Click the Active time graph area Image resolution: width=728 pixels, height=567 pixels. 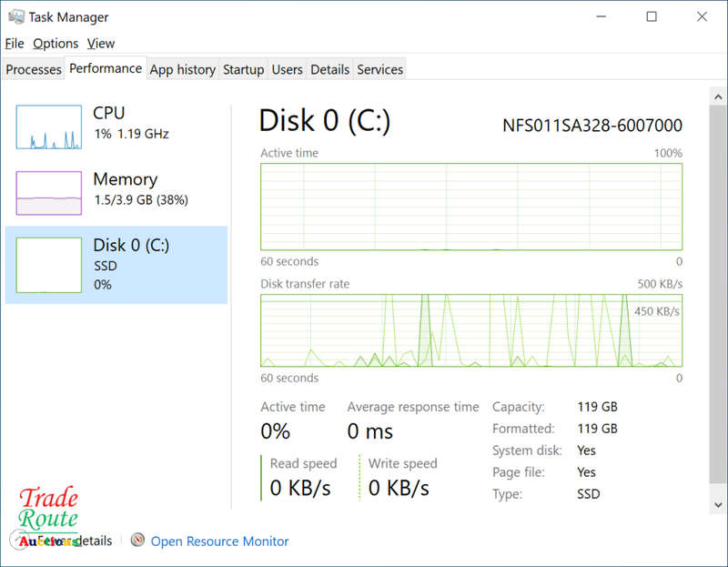[471, 207]
